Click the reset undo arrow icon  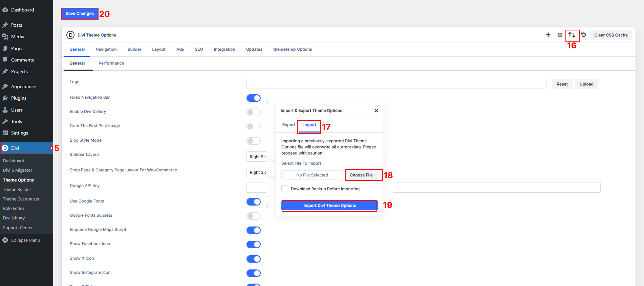[x=584, y=35]
